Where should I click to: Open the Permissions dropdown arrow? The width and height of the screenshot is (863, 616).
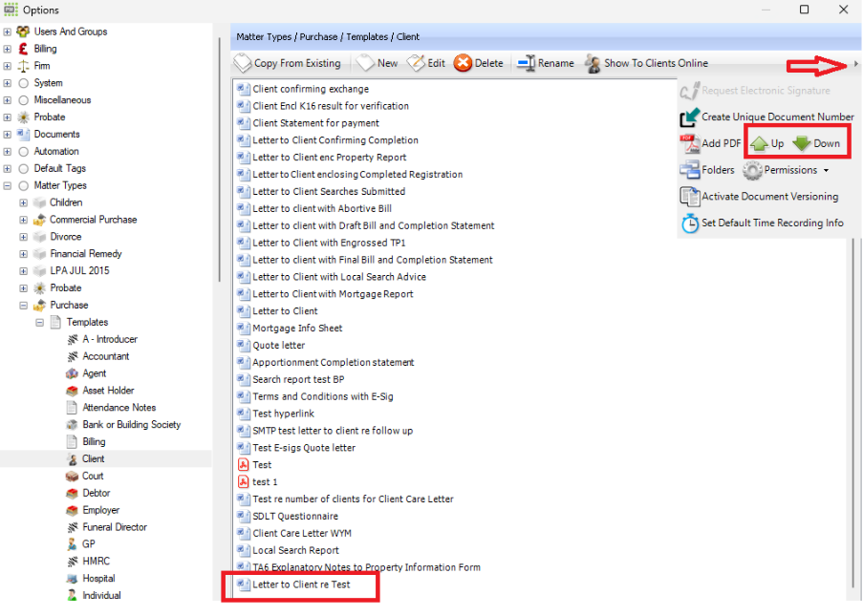826,171
